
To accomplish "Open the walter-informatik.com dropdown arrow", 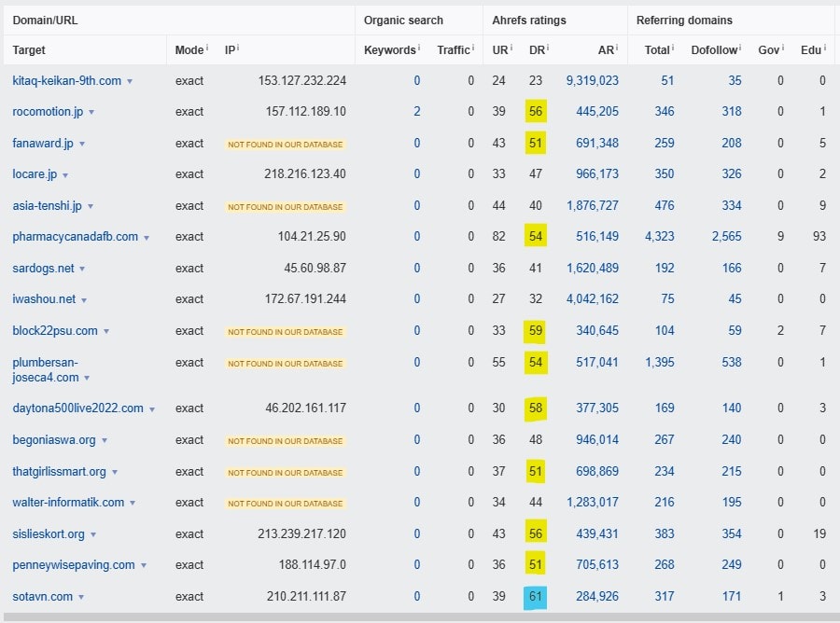I will point(133,504).
